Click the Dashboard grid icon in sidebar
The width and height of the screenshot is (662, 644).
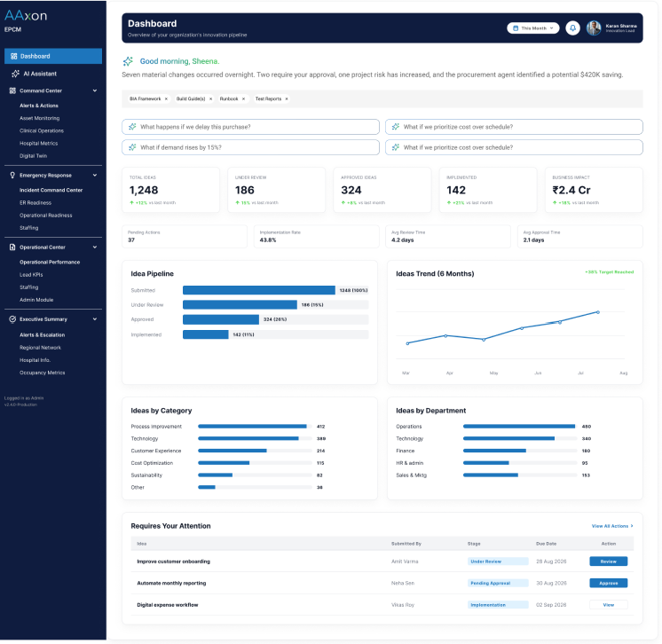(14, 56)
